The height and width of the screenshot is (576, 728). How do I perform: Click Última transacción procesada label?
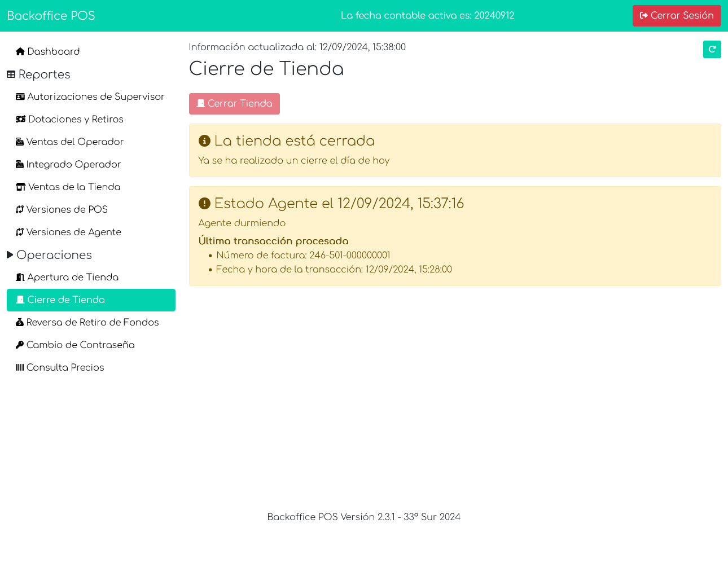click(274, 241)
